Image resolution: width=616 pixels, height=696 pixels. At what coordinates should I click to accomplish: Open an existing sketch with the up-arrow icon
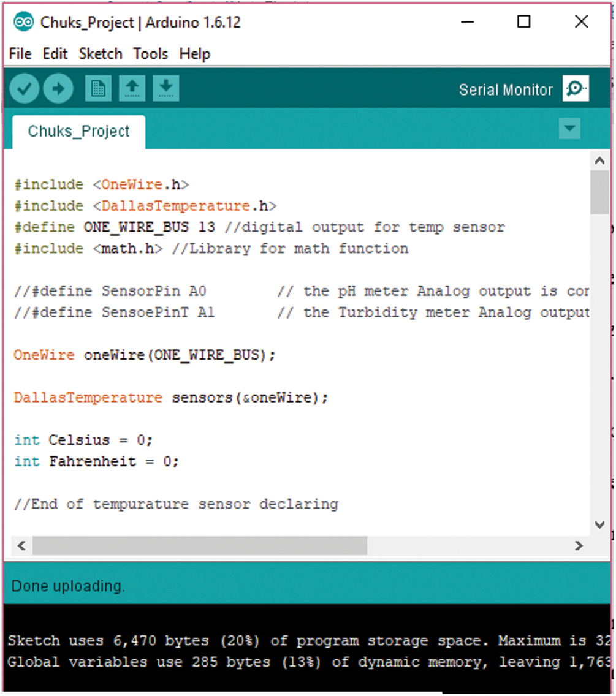(x=131, y=89)
